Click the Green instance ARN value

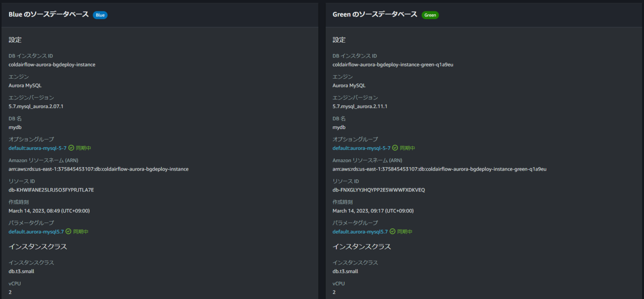tap(439, 169)
